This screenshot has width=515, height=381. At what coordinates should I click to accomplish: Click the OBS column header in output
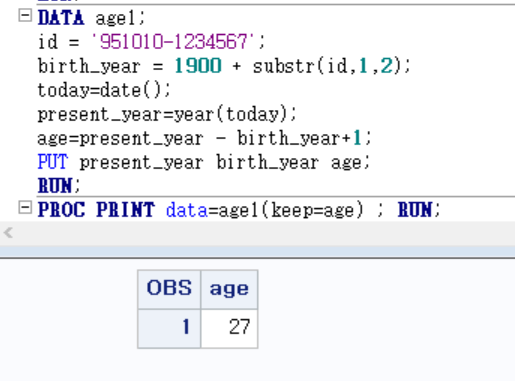click(169, 288)
